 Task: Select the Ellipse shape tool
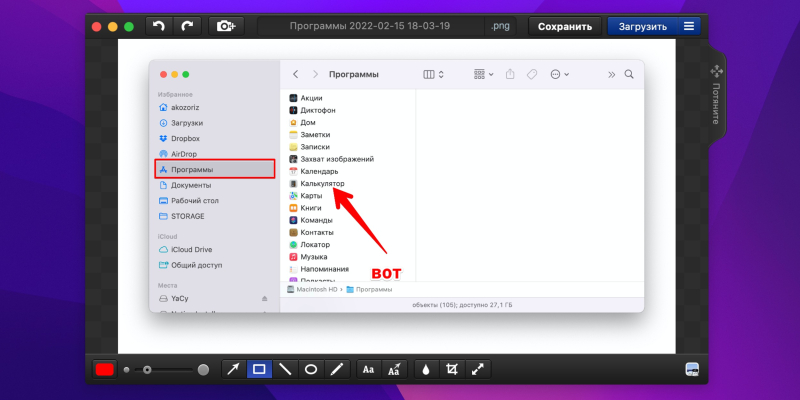311,369
